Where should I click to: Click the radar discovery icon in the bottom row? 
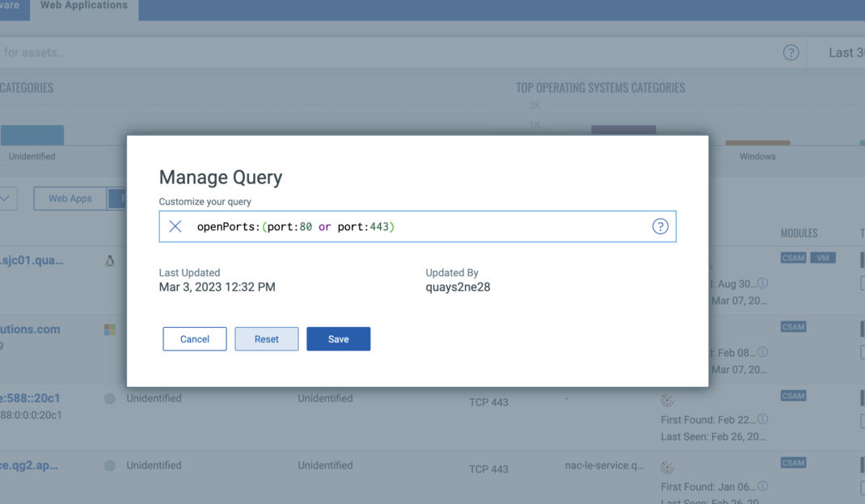tap(666, 467)
